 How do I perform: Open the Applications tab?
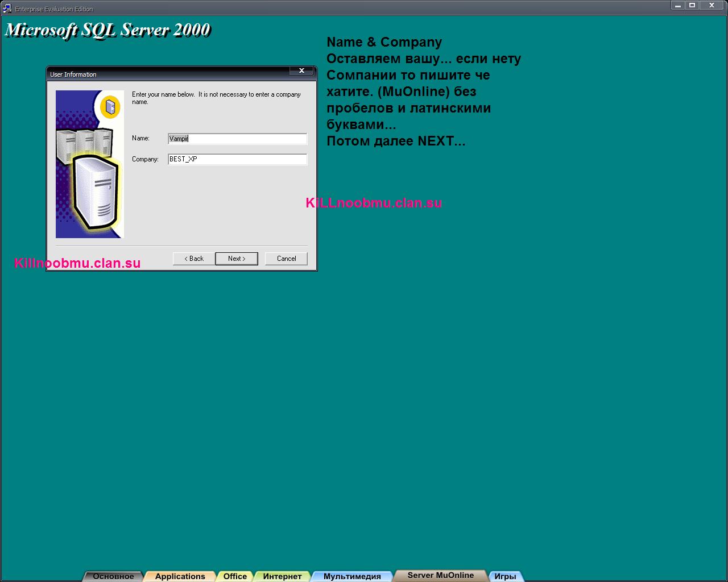(x=180, y=576)
